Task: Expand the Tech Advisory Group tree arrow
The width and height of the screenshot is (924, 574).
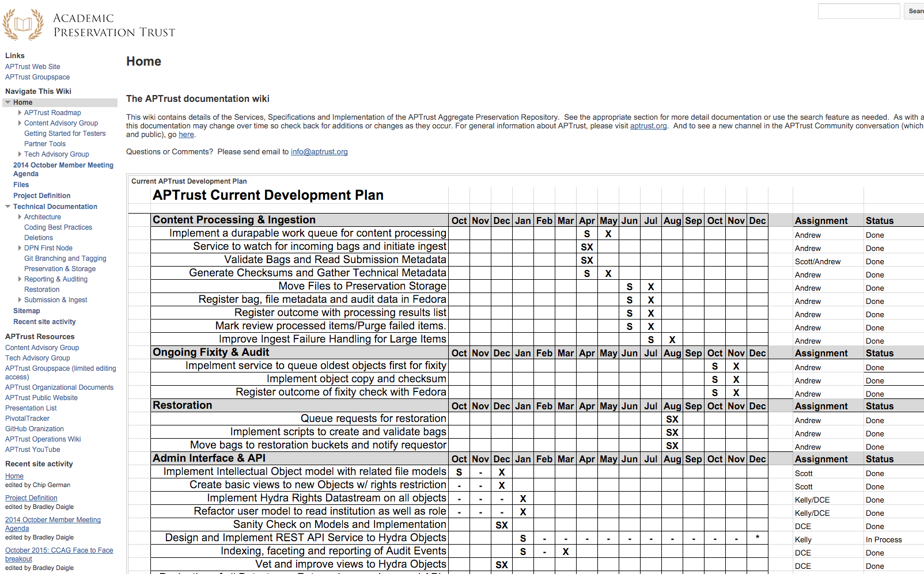Action: (x=20, y=154)
